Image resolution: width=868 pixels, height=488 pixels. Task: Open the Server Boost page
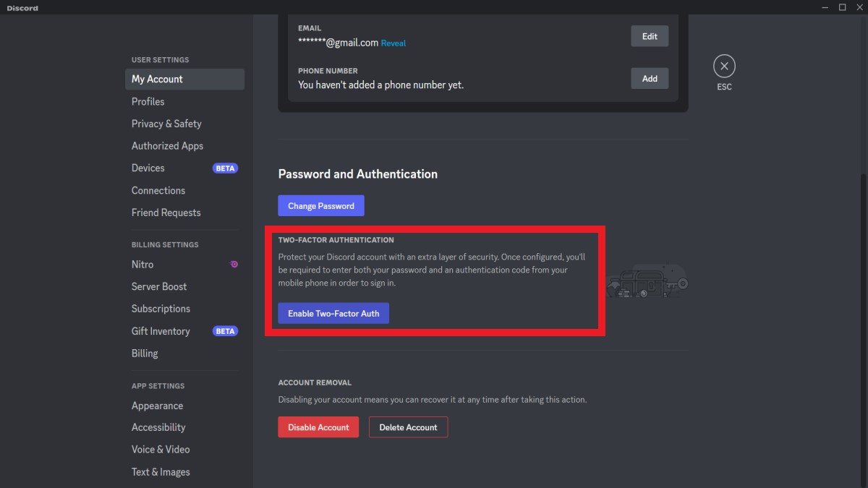coord(159,286)
